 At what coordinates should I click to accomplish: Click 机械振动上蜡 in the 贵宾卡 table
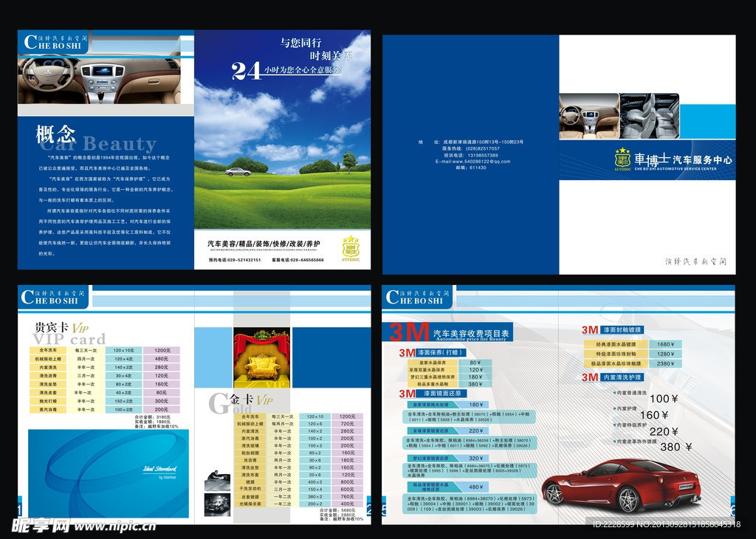(x=48, y=359)
